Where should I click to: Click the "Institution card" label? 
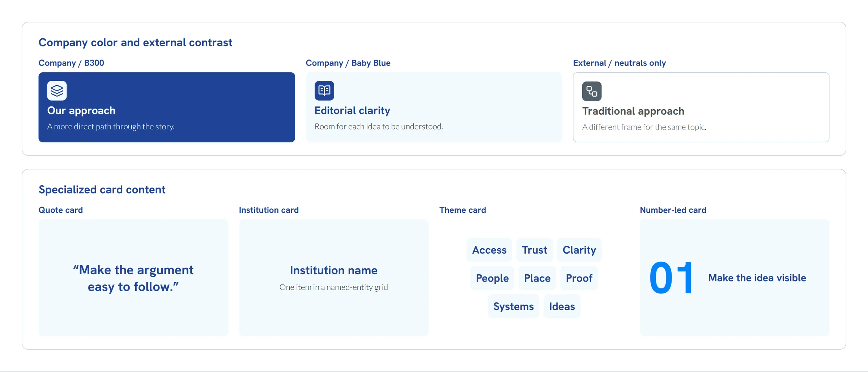269,210
